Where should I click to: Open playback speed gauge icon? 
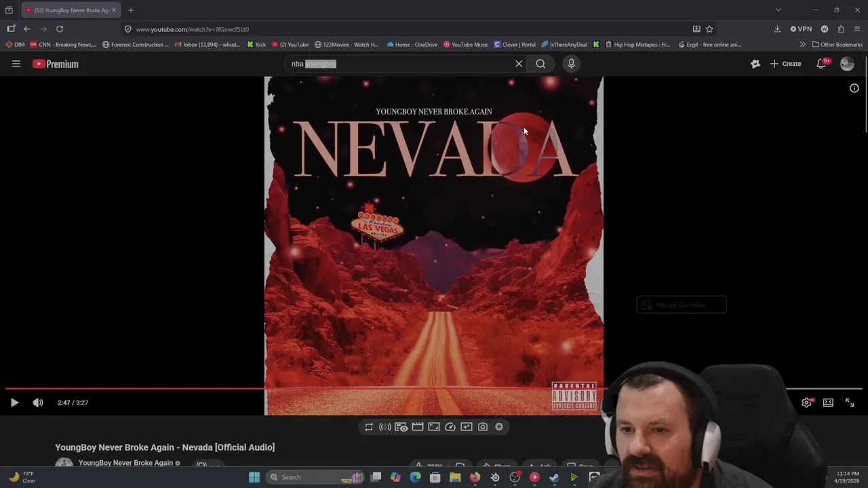[450, 427]
